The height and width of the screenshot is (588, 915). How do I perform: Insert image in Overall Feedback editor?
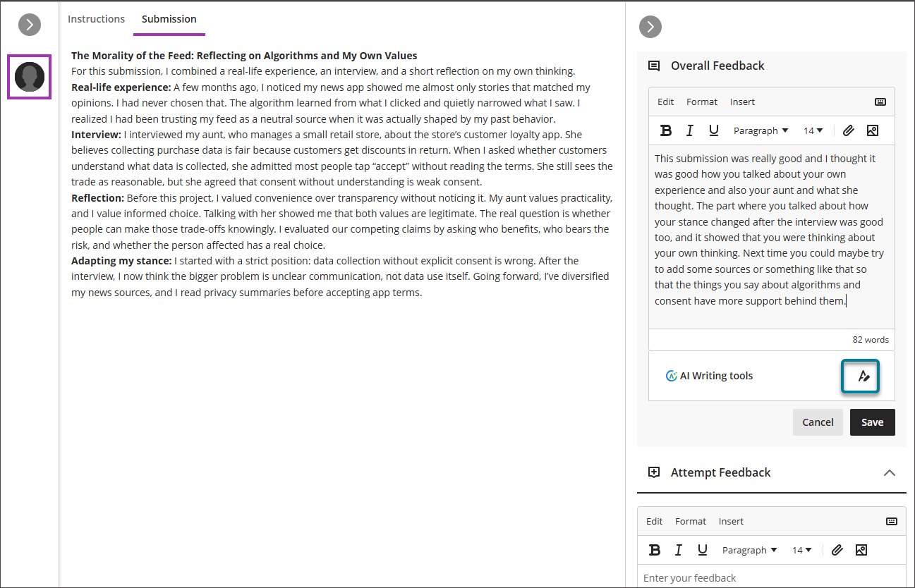pos(873,130)
